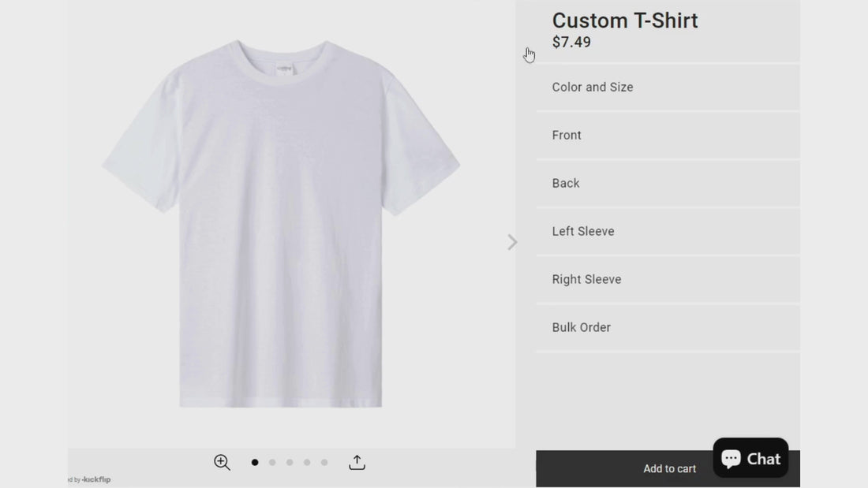The width and height of the screenshot is (868, 488).
Task: Click the Custom T-Shirt title
Action: [625, 20]
